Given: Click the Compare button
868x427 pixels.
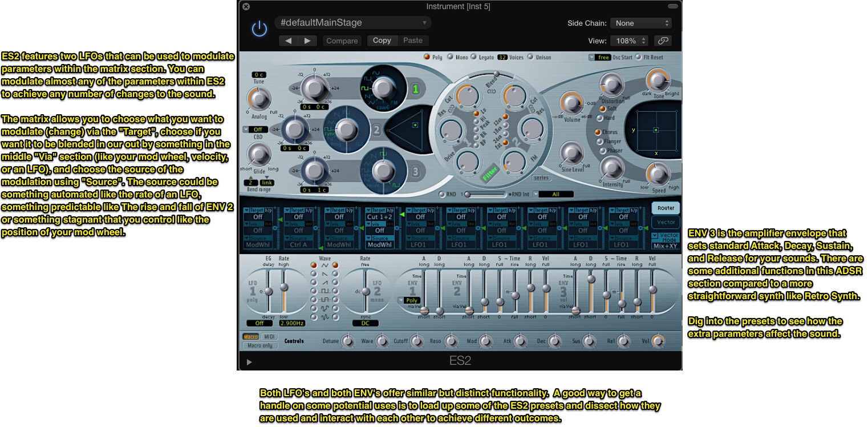Looking at the screenshot, I should (x=342, y=41).
